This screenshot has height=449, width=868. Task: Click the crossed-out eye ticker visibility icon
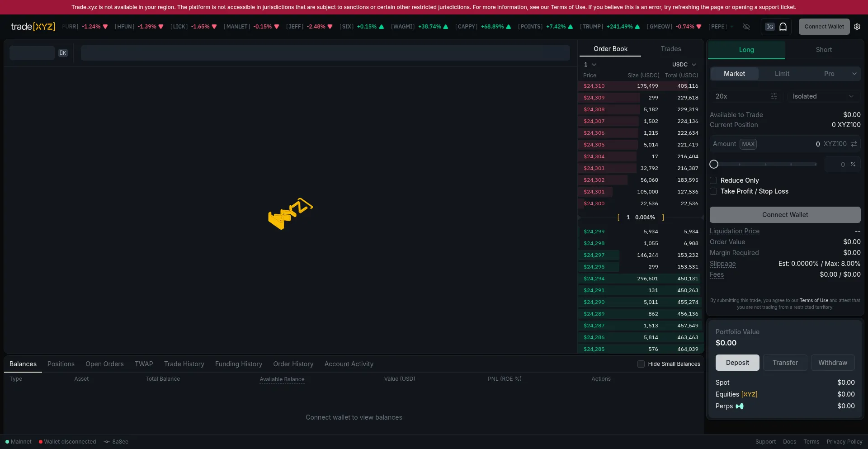746,27
